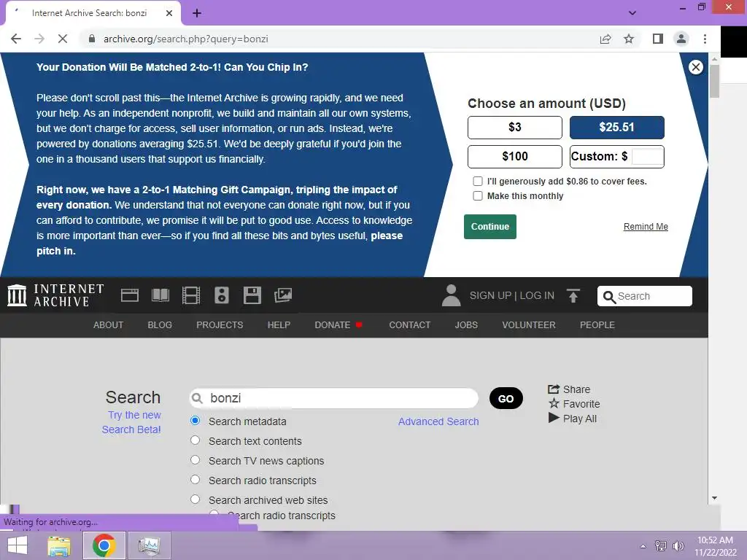Open Chrome tab search dropdown
747x560 pixels.
(x=632, y=13)
